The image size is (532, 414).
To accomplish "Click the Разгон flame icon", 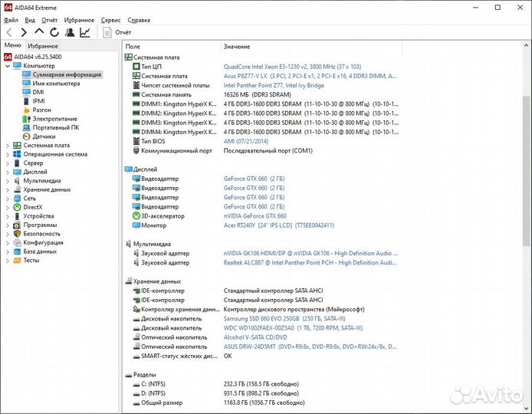I will (27, 110).
